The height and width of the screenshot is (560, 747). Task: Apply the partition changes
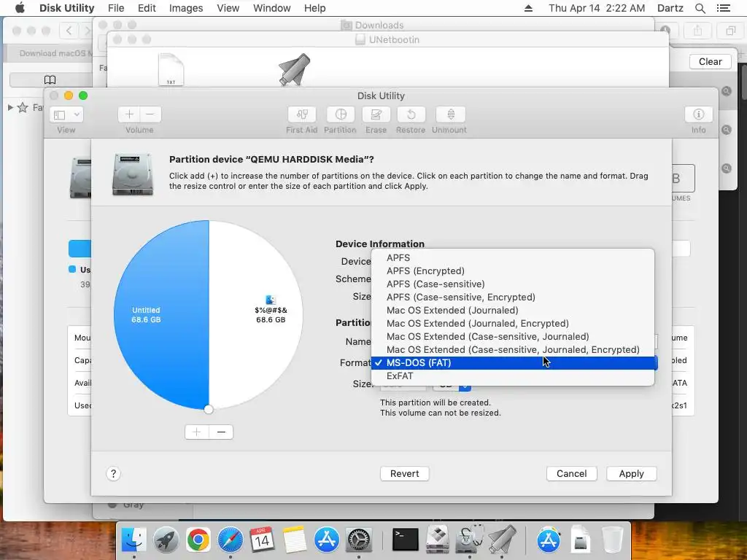(x=631, y=474)
